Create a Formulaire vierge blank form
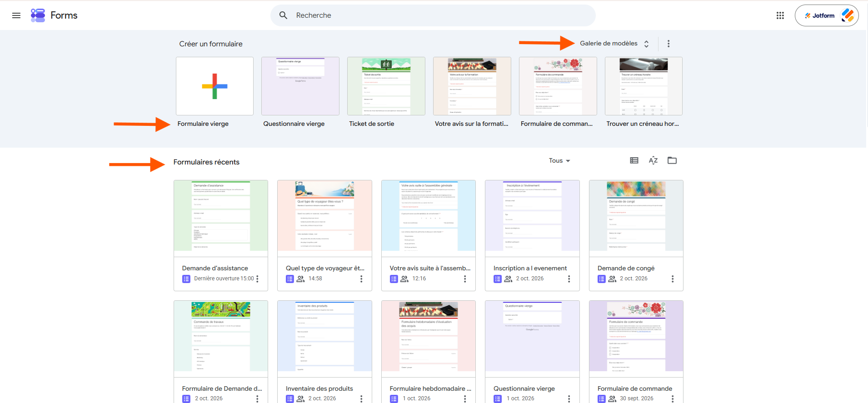The height and width of the screenshot is (403, 868). point(215,86)
